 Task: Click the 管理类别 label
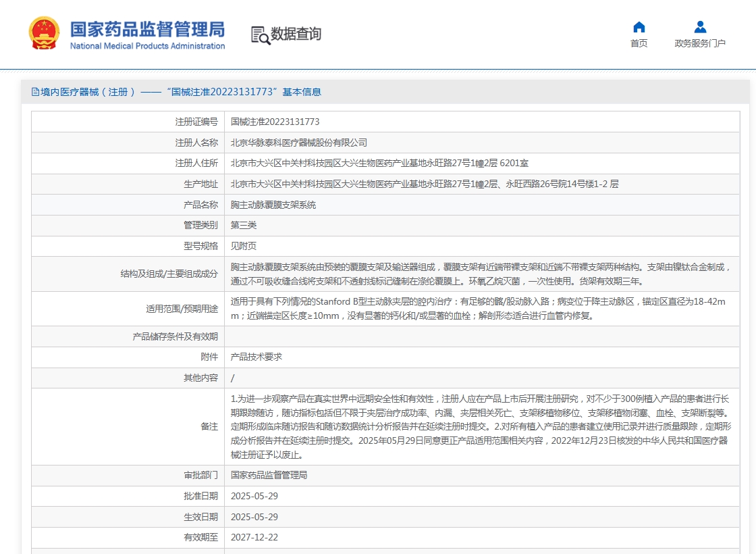pyautogui.click(x=201, y=225)
